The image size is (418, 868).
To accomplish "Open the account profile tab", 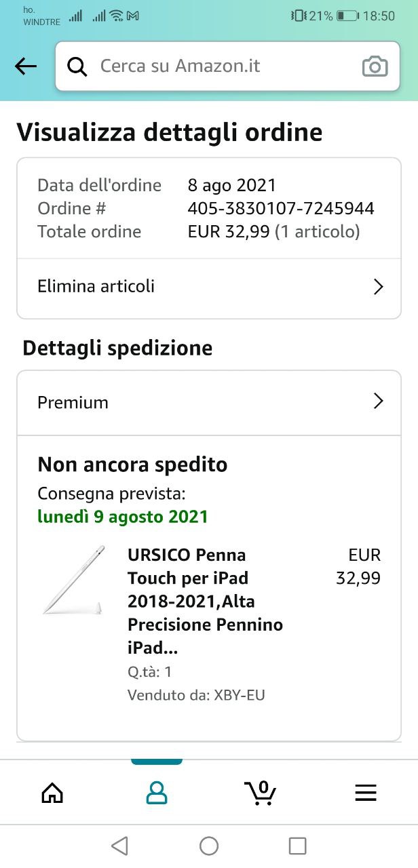I will click(157, 792).
